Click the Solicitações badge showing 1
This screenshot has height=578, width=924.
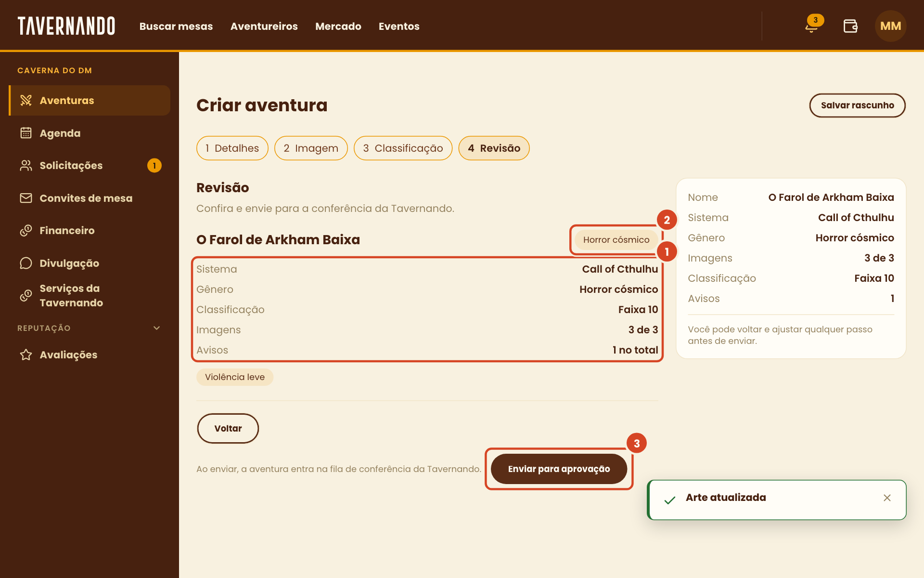pos(154,166)
